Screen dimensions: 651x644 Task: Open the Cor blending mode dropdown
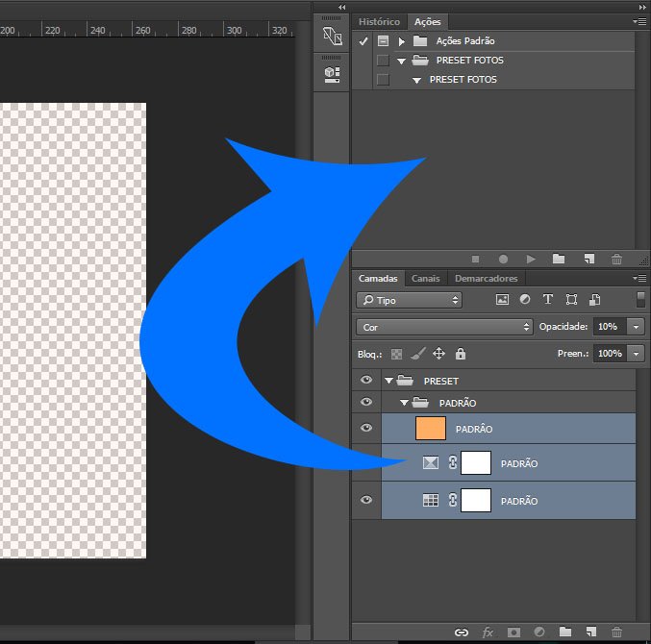(x=444, y=327)
